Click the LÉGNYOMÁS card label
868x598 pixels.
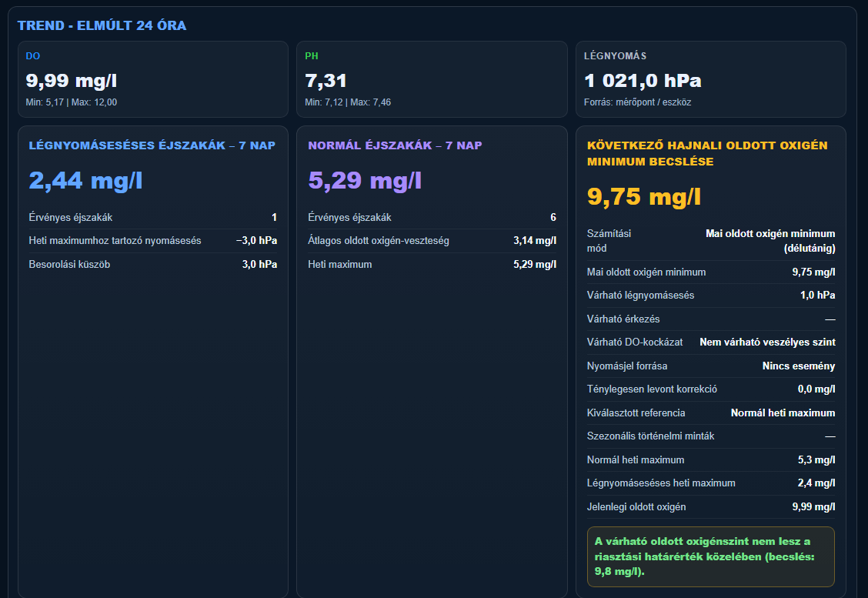pyautogui.click(x=615, y=56)
